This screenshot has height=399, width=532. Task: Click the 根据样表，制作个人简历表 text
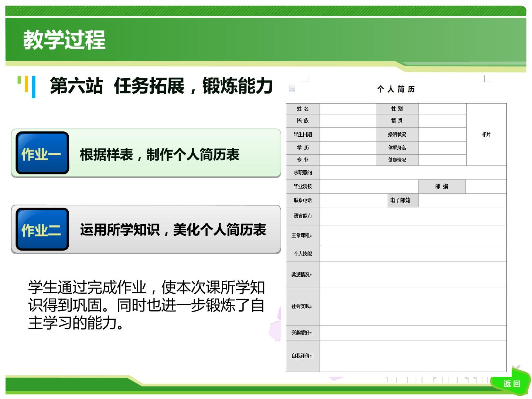[x=160, y=154]
